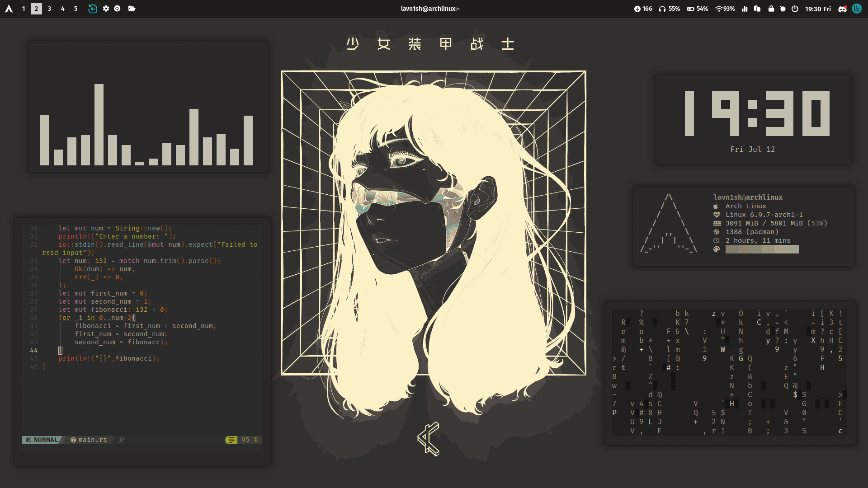Launch the Chrome browser from the bar
This screenshot has width=868, height=488.
coord(118,9)
